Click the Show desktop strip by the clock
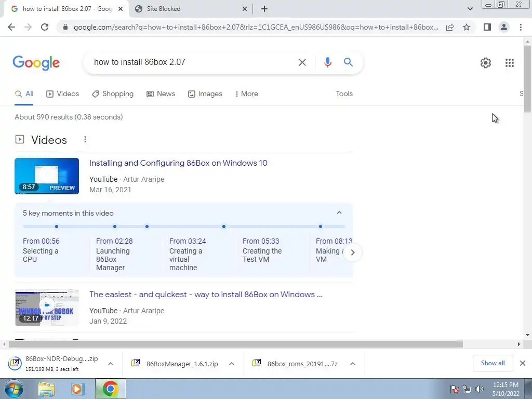 pos(528,389)
